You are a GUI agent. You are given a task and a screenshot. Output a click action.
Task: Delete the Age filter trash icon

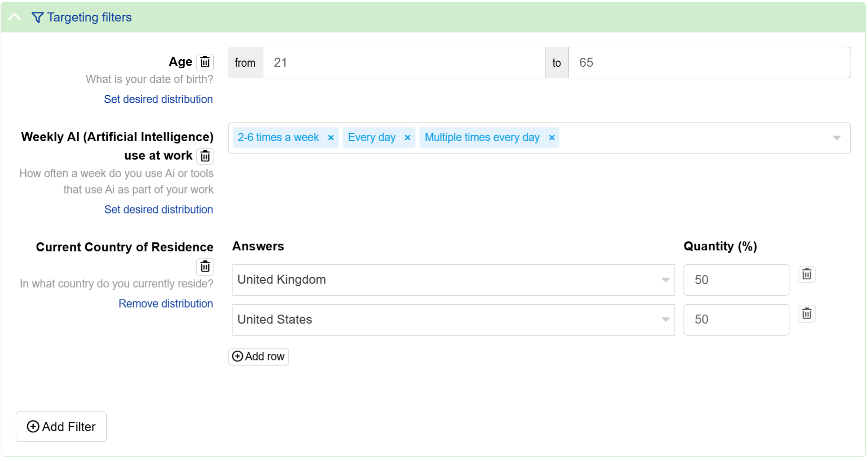point(205,62)
